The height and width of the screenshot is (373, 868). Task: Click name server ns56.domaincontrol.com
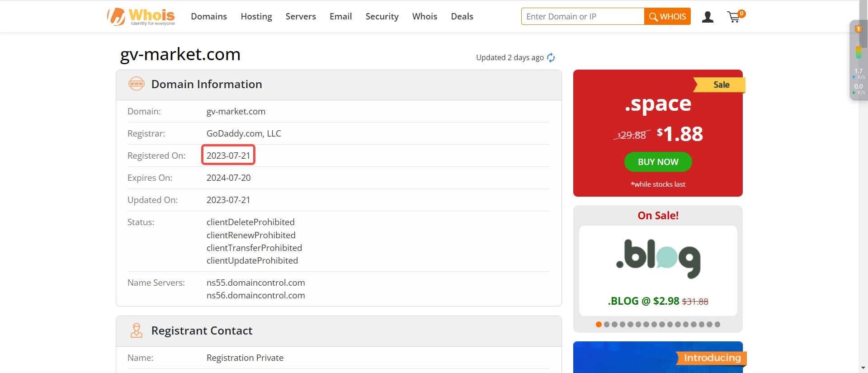tap(256, 295)
